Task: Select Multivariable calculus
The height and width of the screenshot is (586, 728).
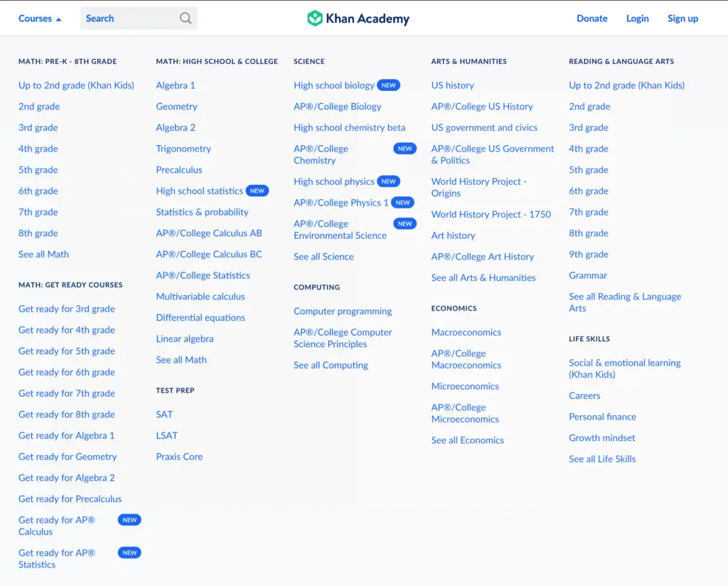Action: click(x=200, y=297)
